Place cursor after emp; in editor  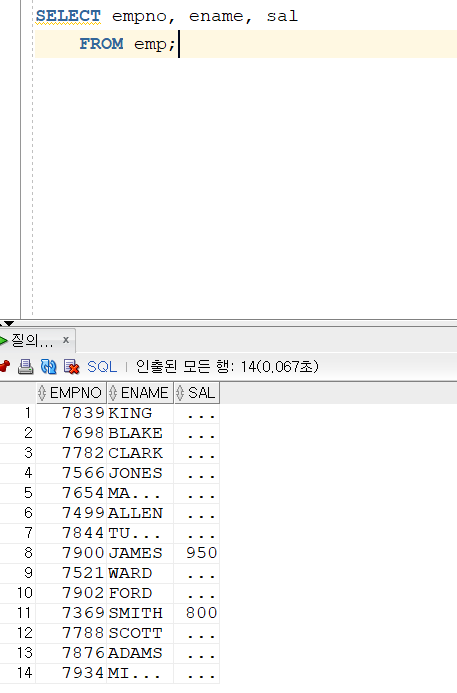tap(178, 44)
